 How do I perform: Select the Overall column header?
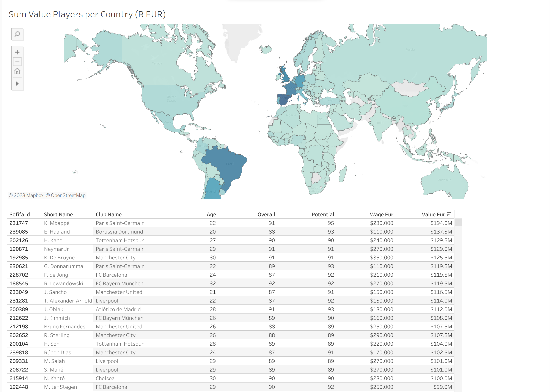(266, 214)
